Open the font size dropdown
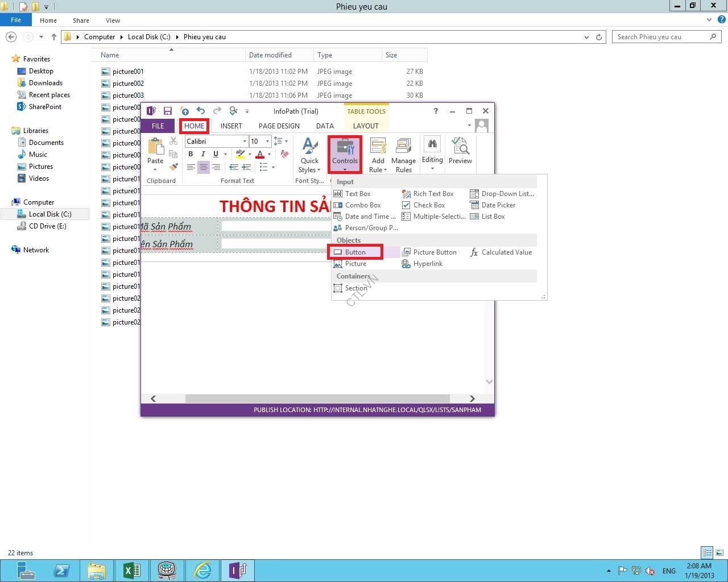Viewport: 728px width, 582px height. point(267,142)
